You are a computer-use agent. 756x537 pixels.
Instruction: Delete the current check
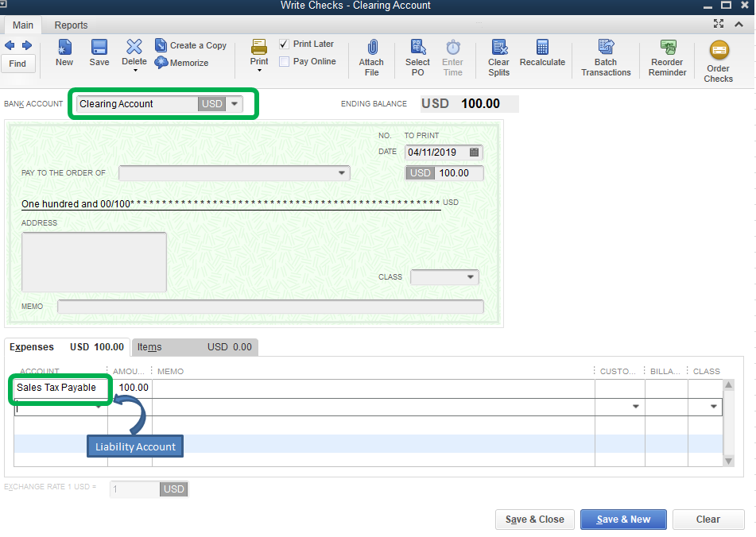click(134, 51)
